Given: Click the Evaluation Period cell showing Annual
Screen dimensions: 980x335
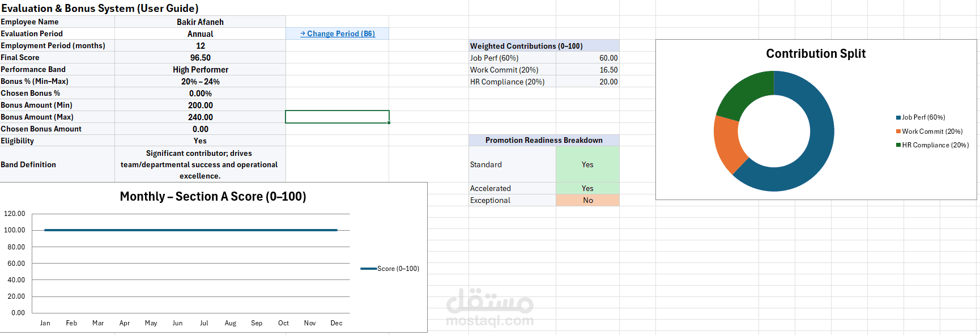Looking at the screenshot, I should tap(200, 33).
